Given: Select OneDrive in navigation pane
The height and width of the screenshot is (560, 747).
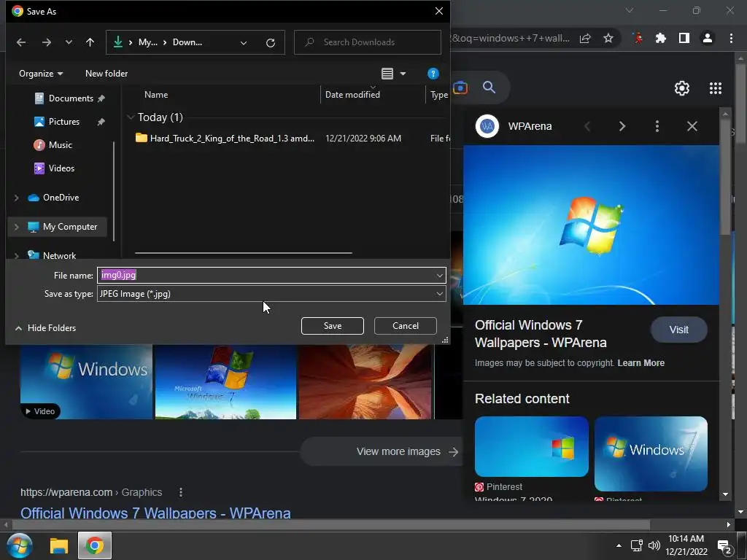Looking at the screenshot, I should click(x=61, y=197).
